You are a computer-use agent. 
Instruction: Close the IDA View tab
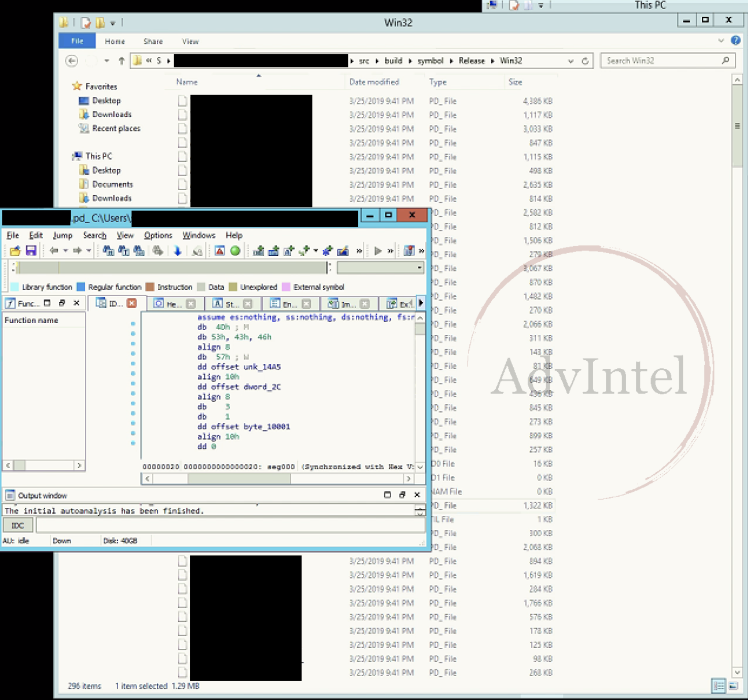pos(132,303)
